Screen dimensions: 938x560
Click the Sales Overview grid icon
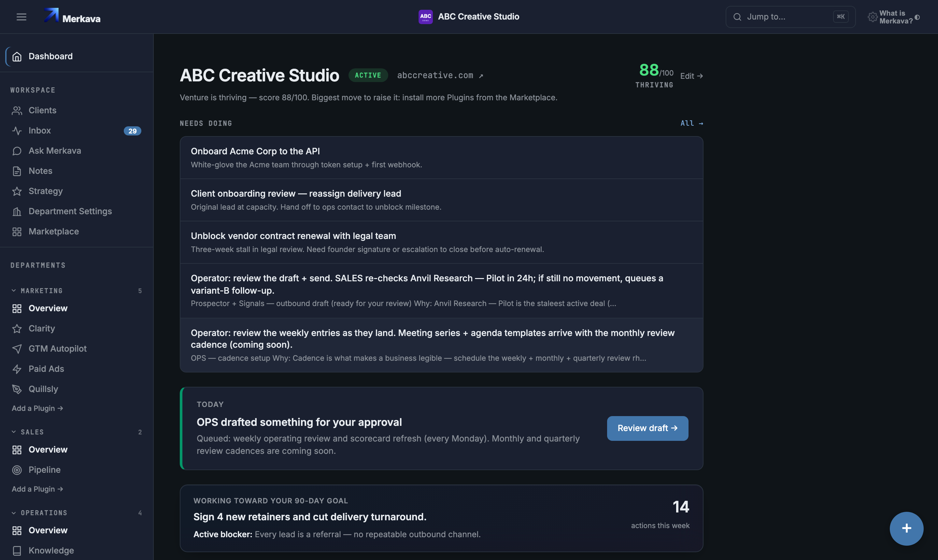pyautogui.click(x=17, y=450)
